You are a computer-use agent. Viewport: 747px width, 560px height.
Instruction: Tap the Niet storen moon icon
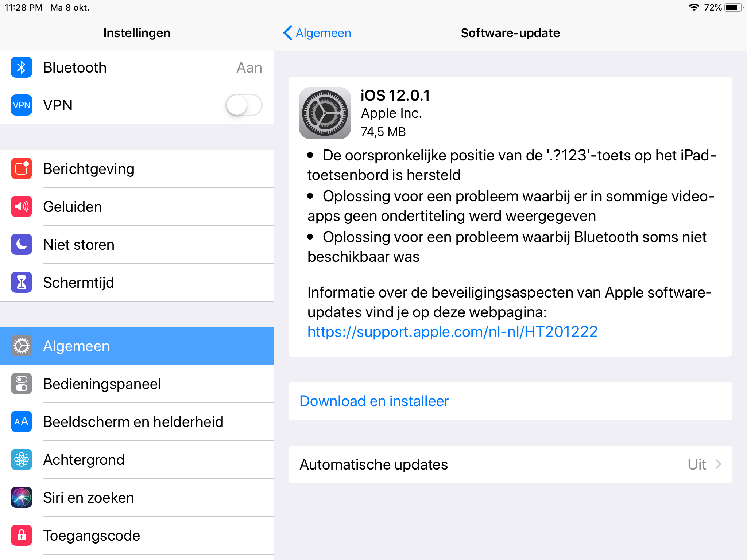(22, 245)
